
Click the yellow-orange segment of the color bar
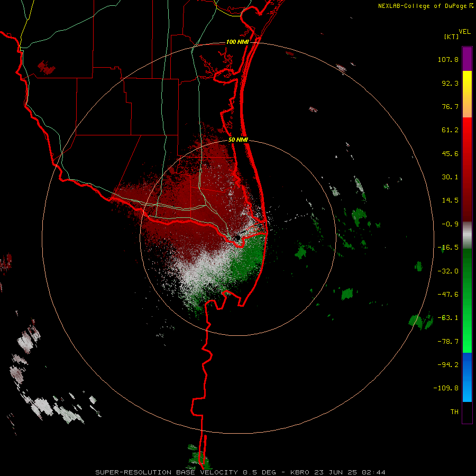pos(467,94)
